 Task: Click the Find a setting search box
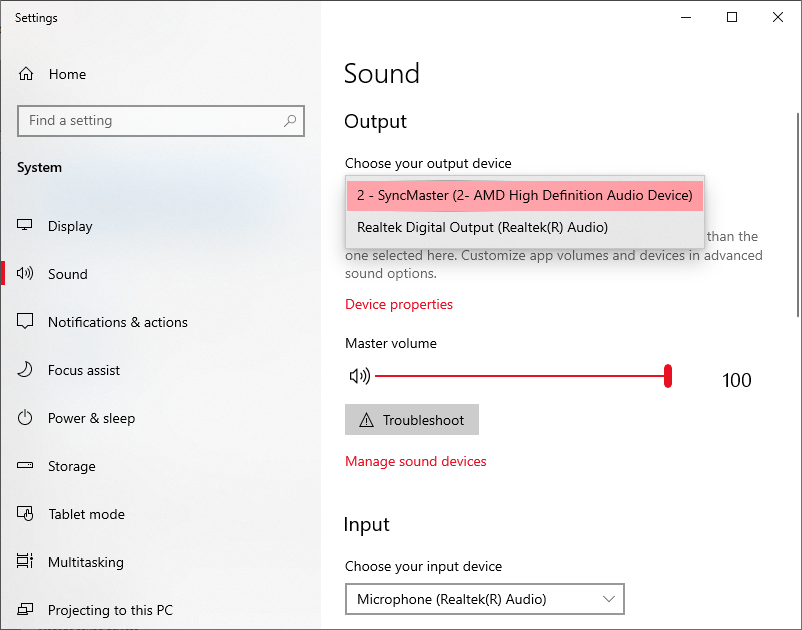pos(150,121)
